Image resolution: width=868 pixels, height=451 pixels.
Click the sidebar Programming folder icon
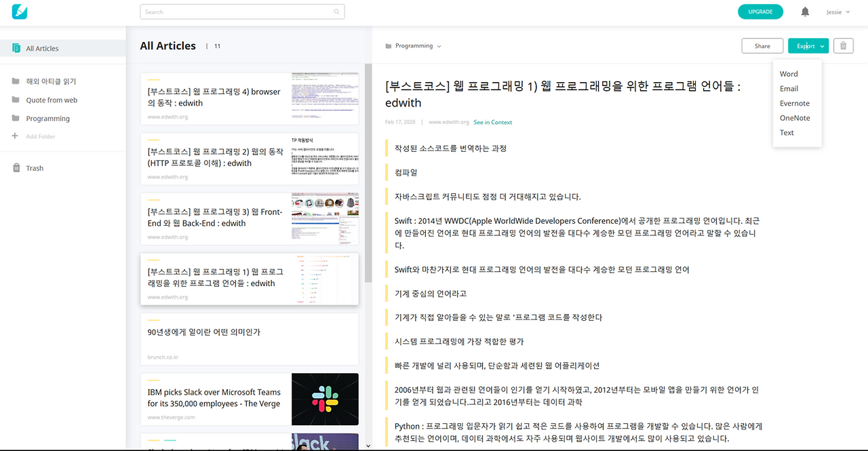pyautogui.click(x=16, y=118)
